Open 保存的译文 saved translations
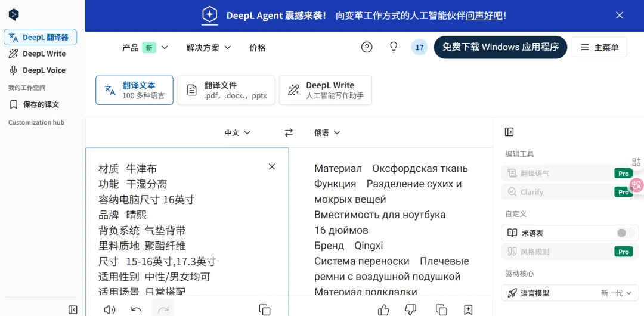The width and height of the screenshot is (644, 316). pyautogui.click(x=41, y=105)
